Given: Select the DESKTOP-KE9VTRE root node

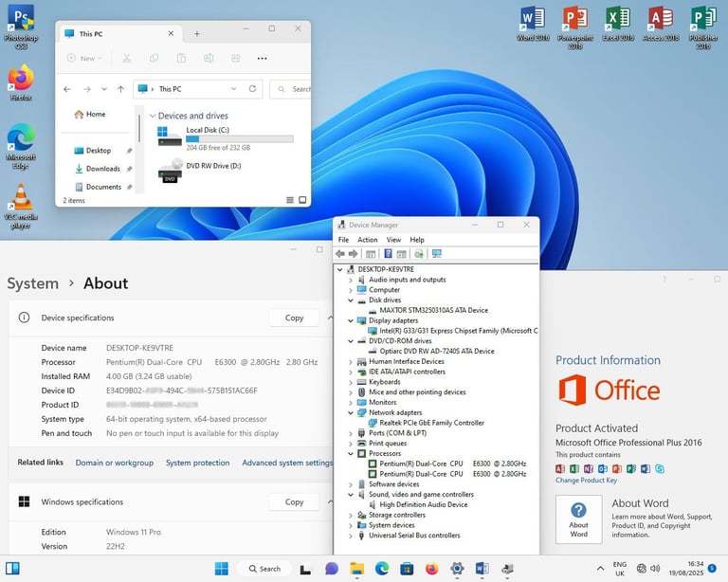Looking at the screenshot, I should click(x=386, y=269).
